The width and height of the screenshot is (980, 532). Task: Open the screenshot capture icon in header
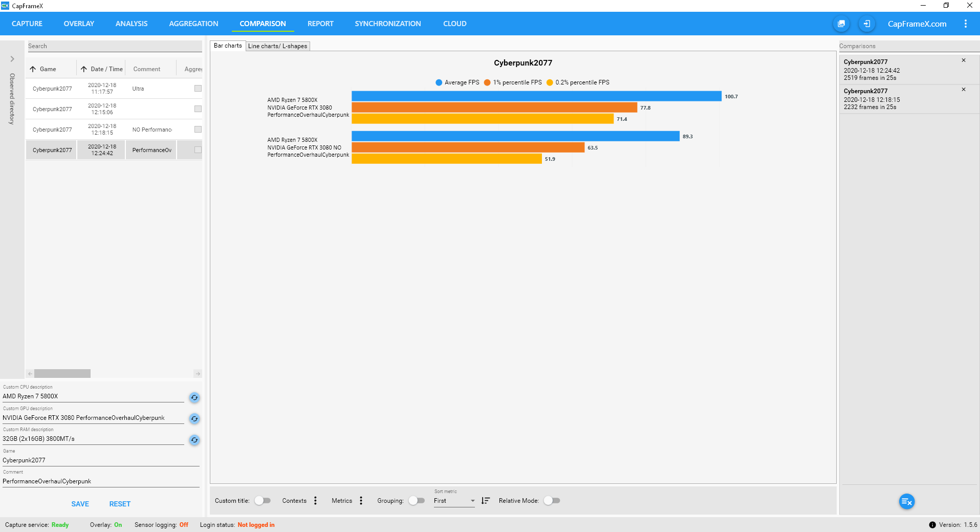841,24
